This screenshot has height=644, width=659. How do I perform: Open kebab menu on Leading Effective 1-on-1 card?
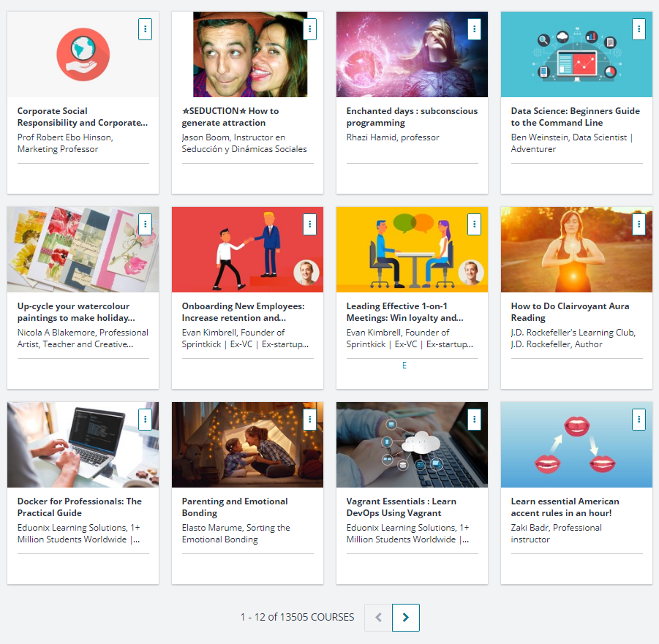pos(474,224)
